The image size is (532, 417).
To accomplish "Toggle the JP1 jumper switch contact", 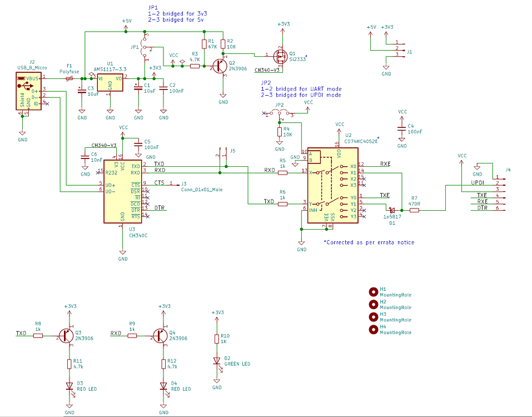I will point(145,47).
